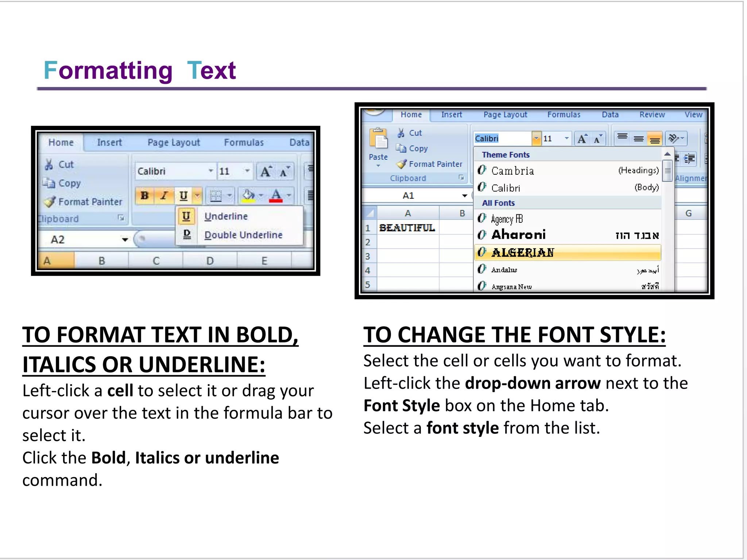Open font name dropdown in left screenshot
Screen dimensions: 747x560
coord(211,171)
